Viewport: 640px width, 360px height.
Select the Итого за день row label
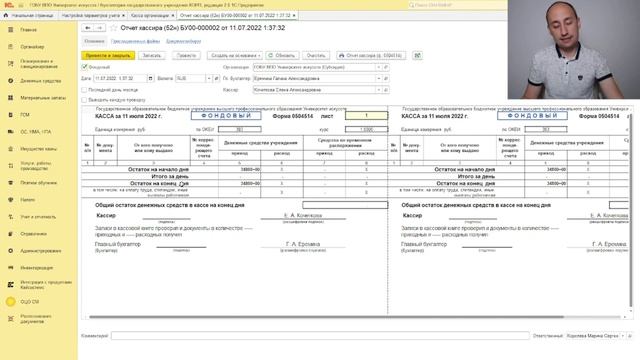170,177
